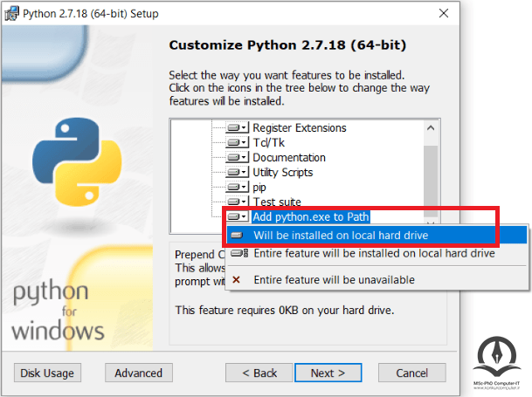Image resolution: width=532 pixels, height=397 pixels.
Task: Select the Add python.exe to Path label
Action: [x=311, y=216]
